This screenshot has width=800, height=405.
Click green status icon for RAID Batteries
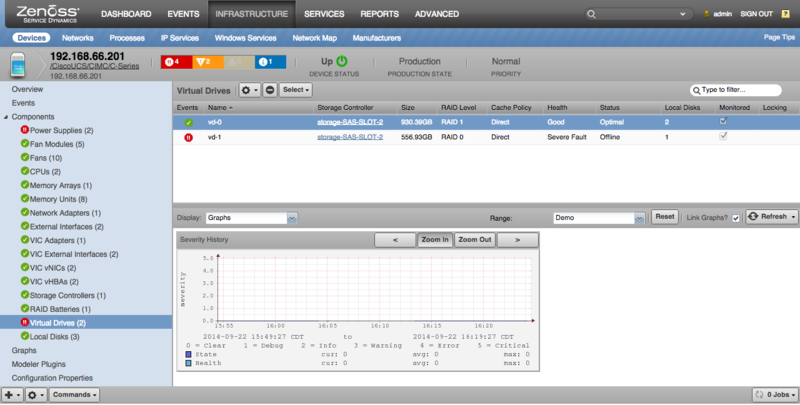coord(24,309)
